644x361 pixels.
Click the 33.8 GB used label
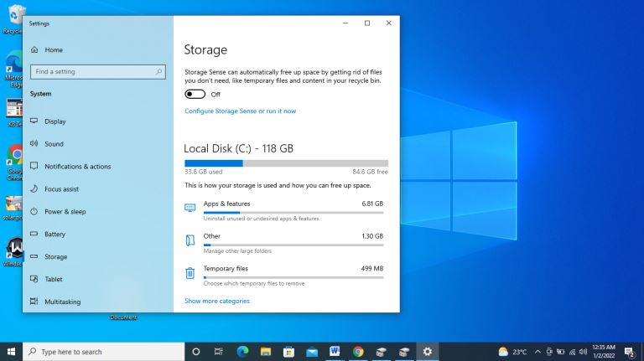coord(204,172)
